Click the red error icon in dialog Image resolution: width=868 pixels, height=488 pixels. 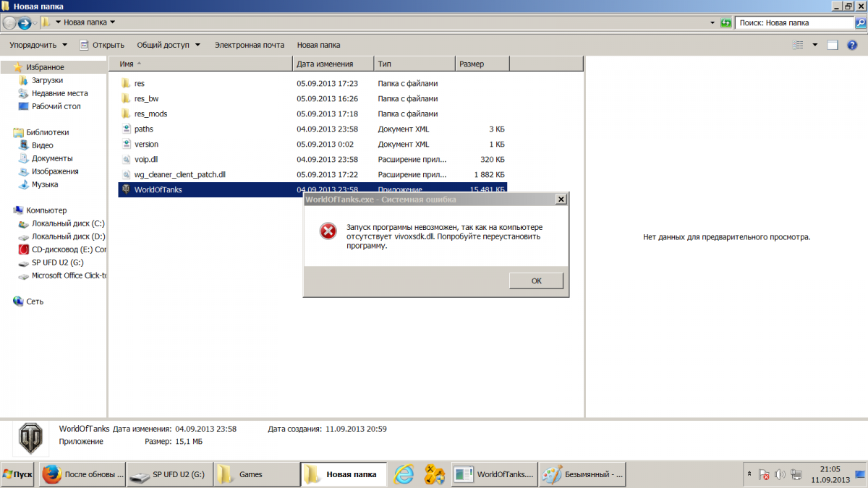tap(328, 231)
